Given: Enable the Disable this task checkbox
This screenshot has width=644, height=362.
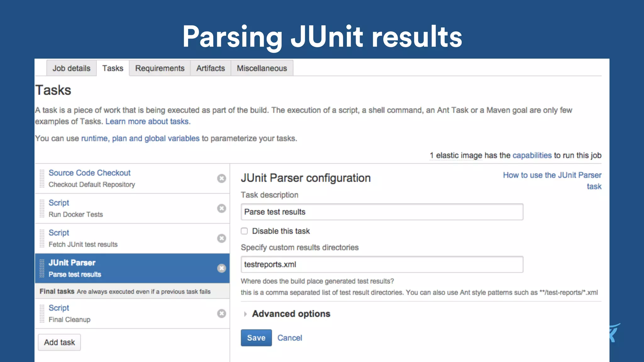Looking at the screenshot, I should point(244,231).
